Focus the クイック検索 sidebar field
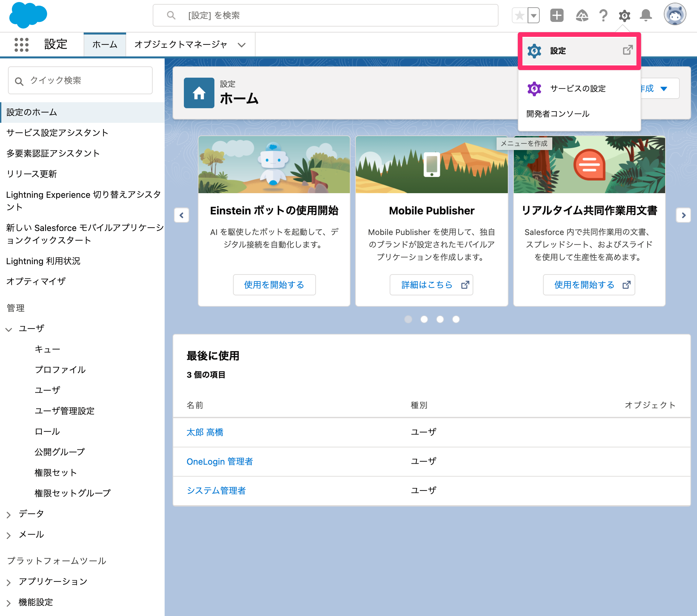The width and height of the screenshot is (697, 616). (x=80, y=80)
